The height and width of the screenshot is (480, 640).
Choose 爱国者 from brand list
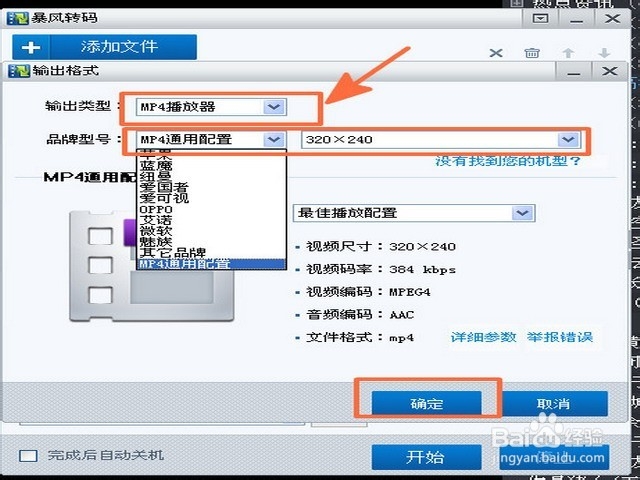coord(211,187)
